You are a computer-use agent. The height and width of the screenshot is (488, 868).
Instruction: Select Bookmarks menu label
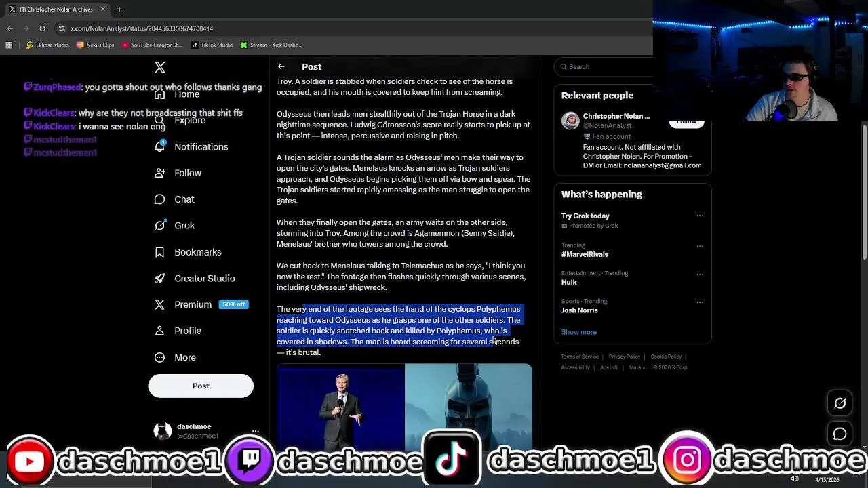click(198, 252)
